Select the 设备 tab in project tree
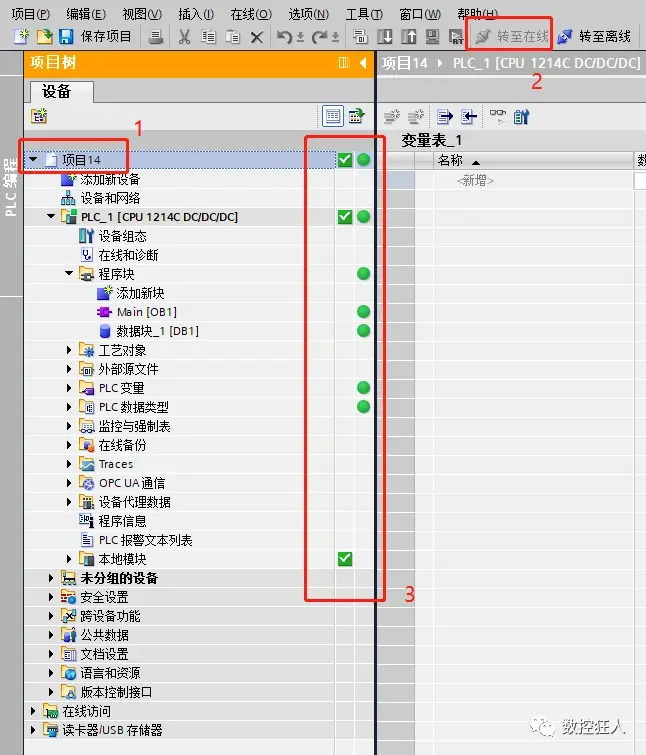 pyautogui.click(x=62, y=91)
